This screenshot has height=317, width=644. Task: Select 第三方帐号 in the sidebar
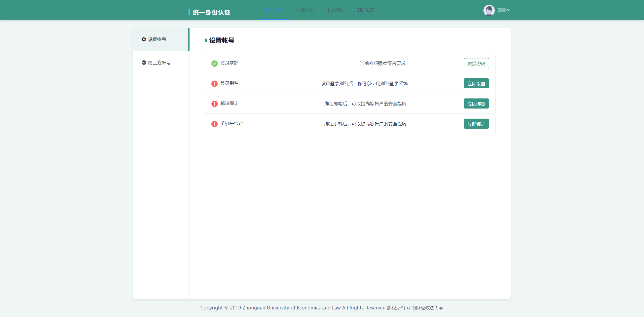coord(159,63)
